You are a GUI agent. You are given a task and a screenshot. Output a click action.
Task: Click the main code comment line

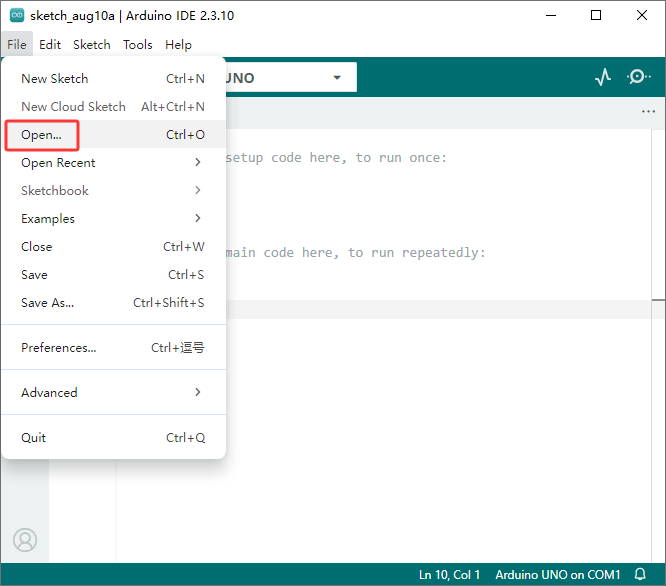click(x=356, y=253)
